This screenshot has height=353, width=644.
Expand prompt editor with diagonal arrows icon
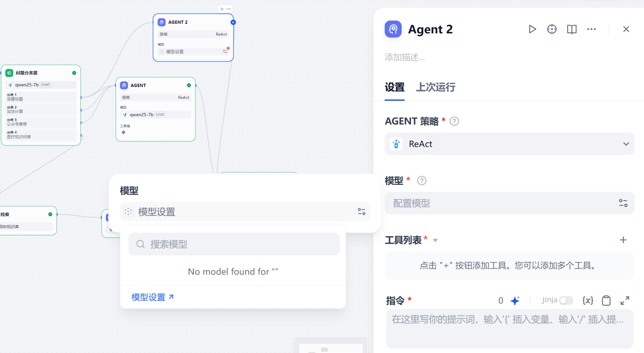[x=625, y=301]
